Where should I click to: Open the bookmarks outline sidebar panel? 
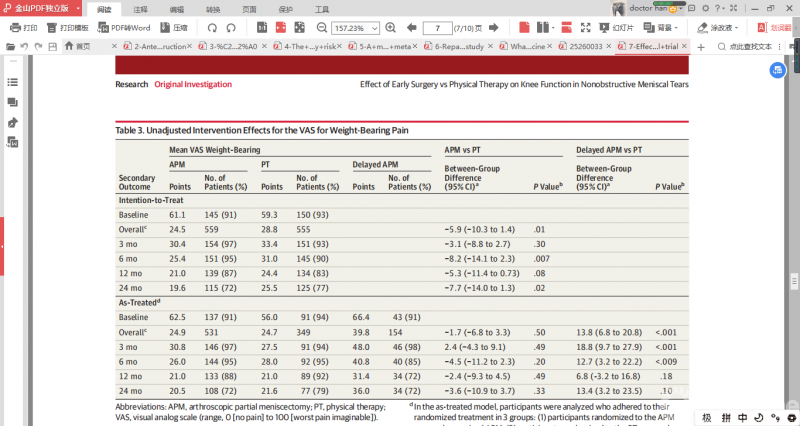[13, 81]
